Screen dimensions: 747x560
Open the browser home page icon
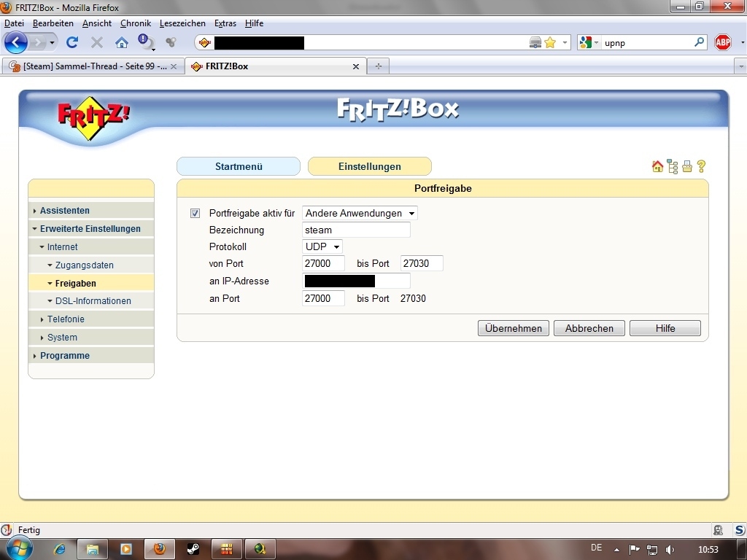(x=122, y=43)
